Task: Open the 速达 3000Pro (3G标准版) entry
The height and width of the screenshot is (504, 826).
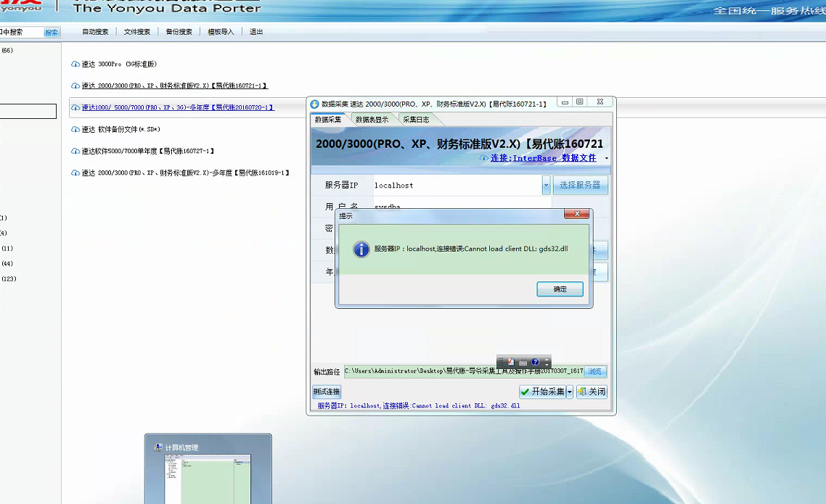Action: [119, 65]
